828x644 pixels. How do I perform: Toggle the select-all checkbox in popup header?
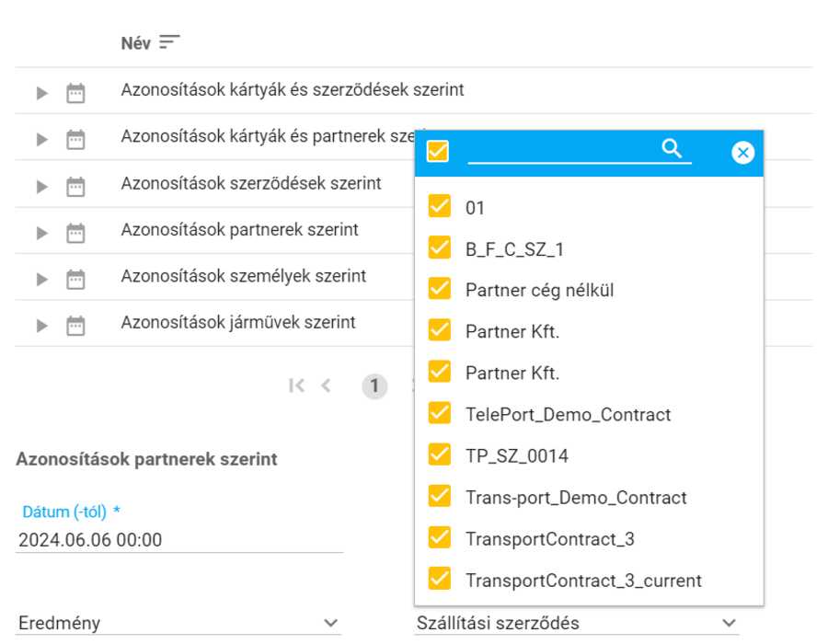click(438, 152)
